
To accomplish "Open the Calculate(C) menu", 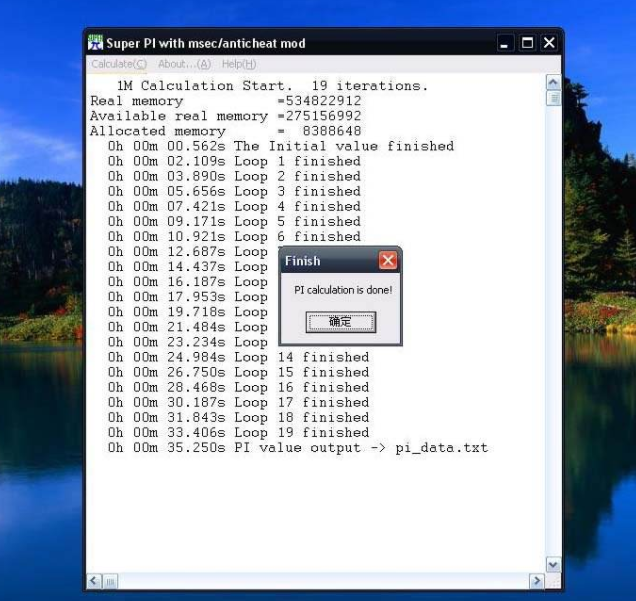I will click(x=119, y=64).
